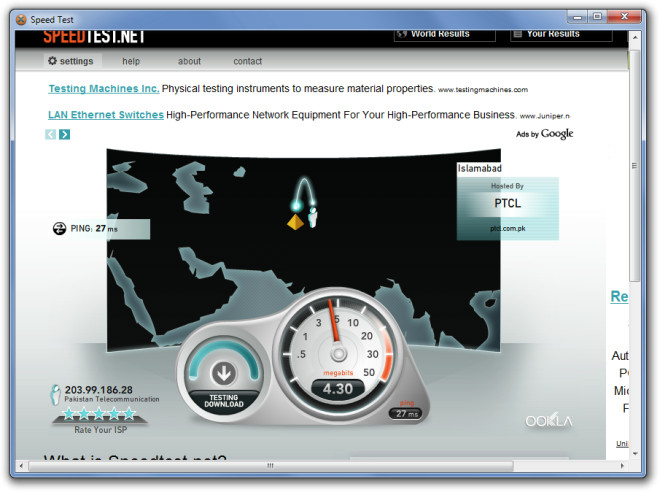
Task: Click Pakistan Telecommunication ISP name
Action: 112,399
